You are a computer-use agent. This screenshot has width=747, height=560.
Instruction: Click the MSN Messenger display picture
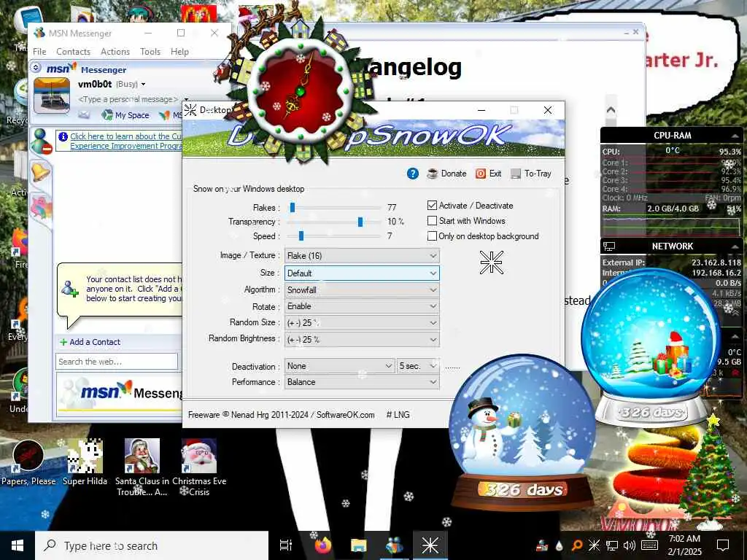tap(52, 96)
